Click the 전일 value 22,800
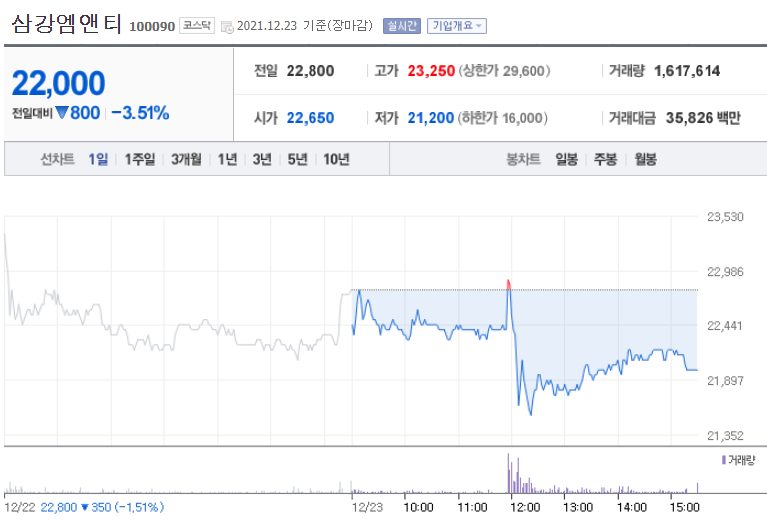Image resolution: width=767 pixels, height=526 pixels. pos(310,71)
